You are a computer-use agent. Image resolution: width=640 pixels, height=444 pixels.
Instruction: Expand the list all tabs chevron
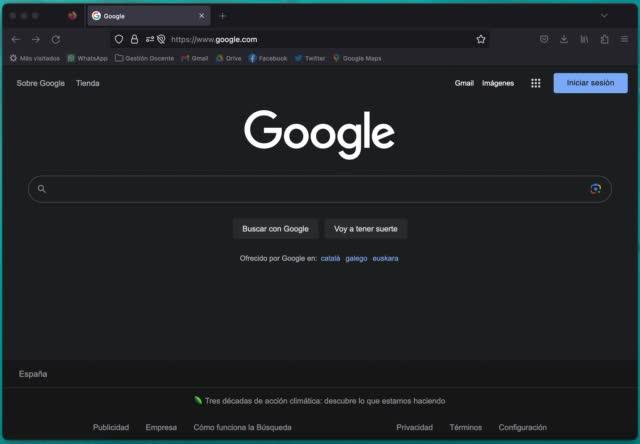point(604,16)
